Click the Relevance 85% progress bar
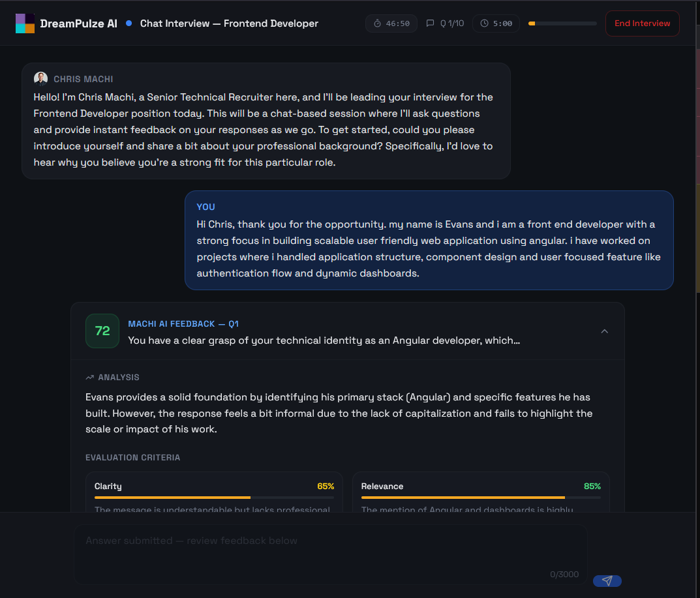Viewport: 700px width, 598px height. click(481, 497)
